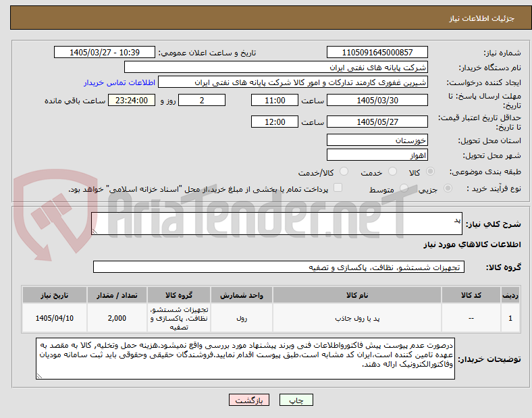Click the resize handle of شرح کلی نیاز box
Screen dimensions: 532x418
[x=95, y=232]
